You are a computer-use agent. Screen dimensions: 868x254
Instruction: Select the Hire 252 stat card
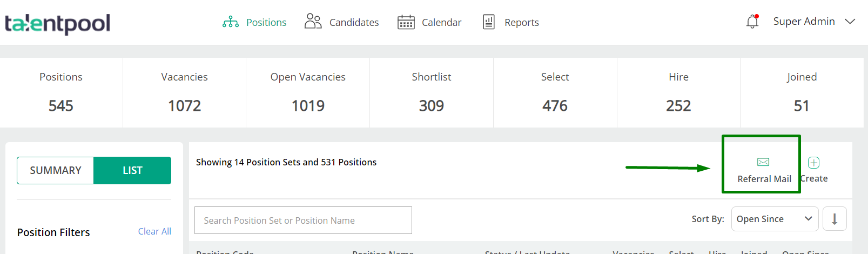pos(678,92)
